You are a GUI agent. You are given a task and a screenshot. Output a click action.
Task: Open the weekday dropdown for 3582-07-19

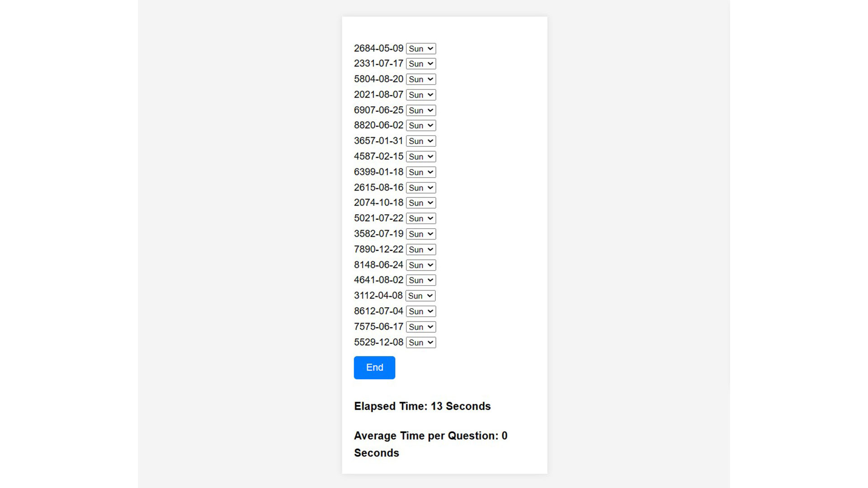[420, 234]
